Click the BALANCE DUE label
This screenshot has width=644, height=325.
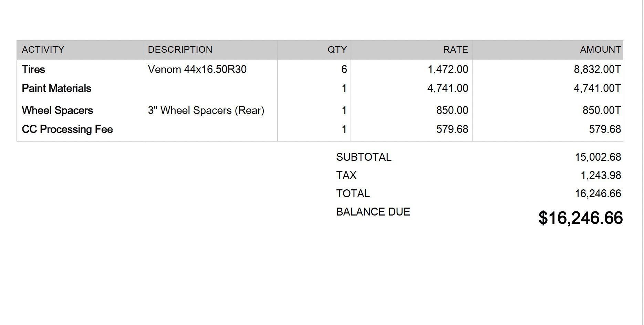coord(373,212)
